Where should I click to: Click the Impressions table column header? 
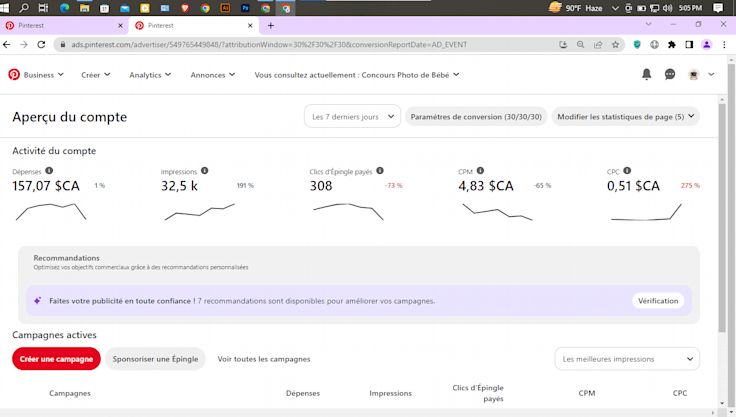(391, 393)
